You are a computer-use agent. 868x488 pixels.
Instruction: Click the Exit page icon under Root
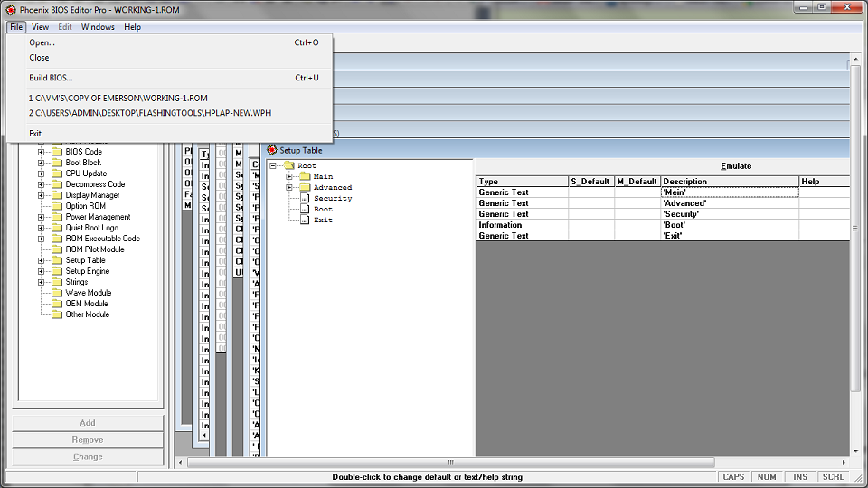coord(305,221)
